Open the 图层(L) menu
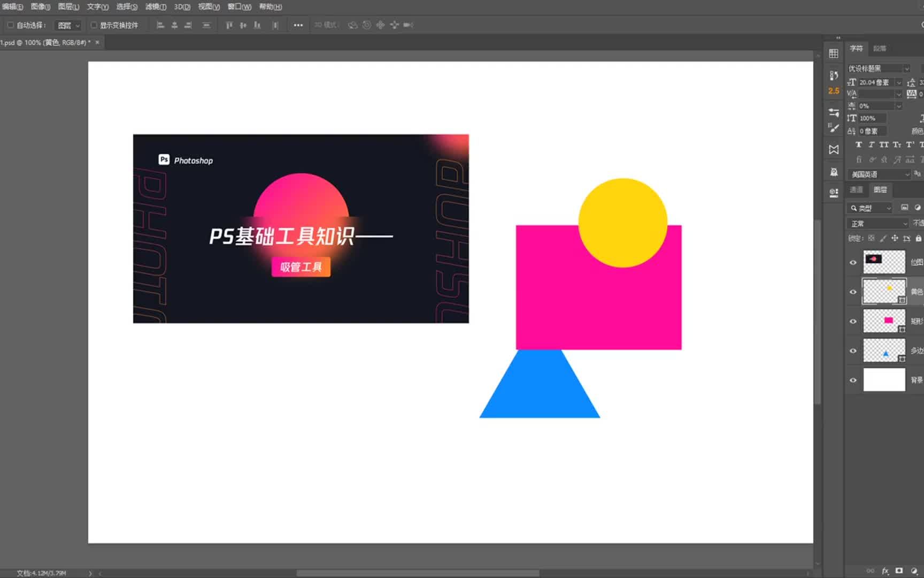This screenshot has width=924, height=578. 68,7
